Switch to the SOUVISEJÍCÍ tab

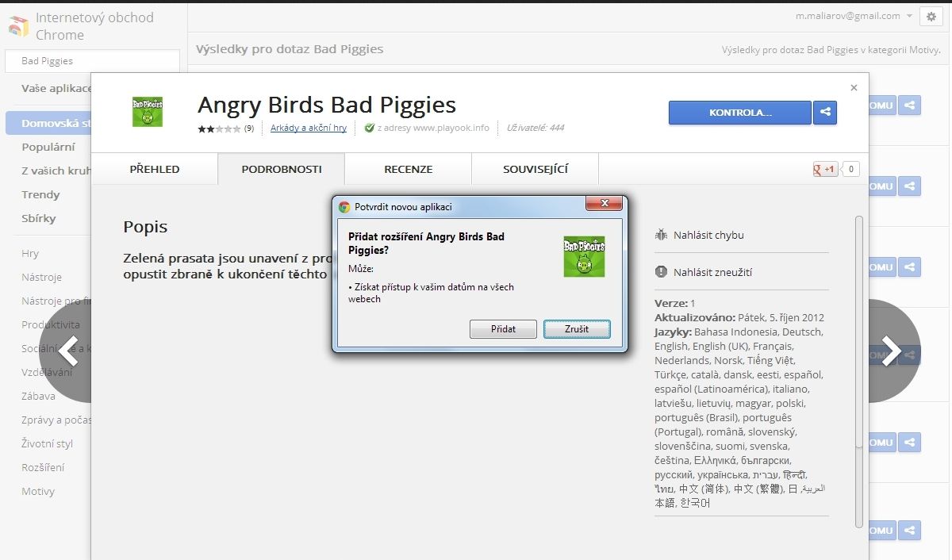535,169
